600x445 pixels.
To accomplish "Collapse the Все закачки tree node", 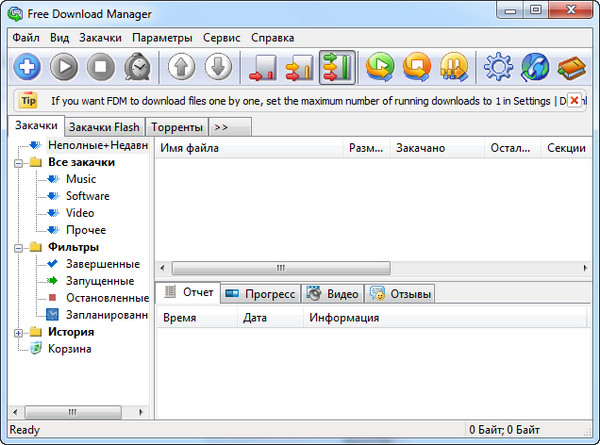I will point(20,162).
